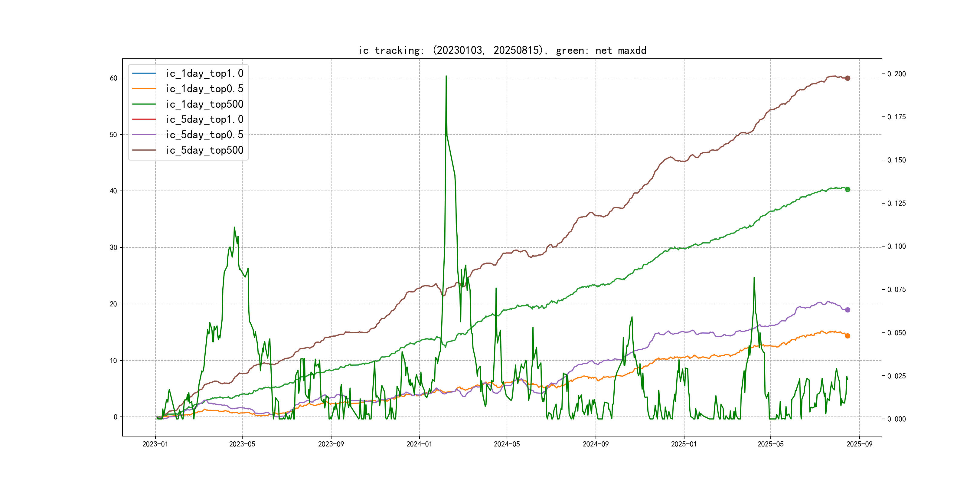Select the ic_1day_top500 legend label

[x=204, y=104]
